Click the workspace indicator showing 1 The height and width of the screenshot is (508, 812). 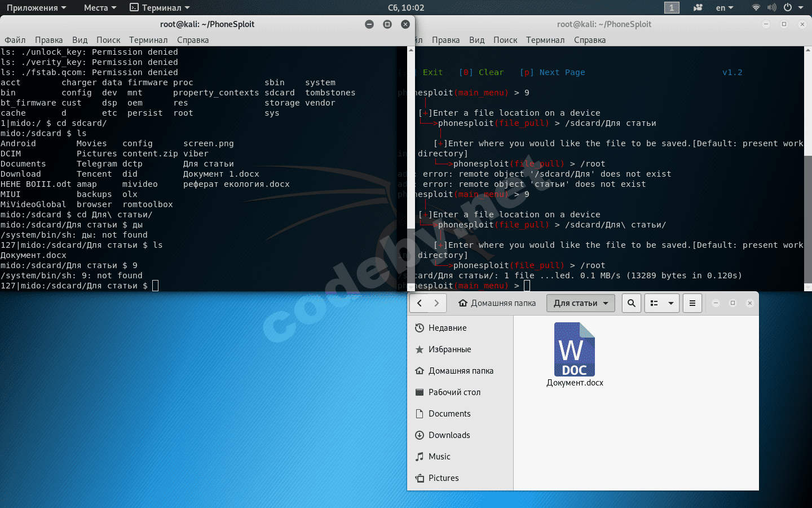pyautogui.click(x=672, y=7)
